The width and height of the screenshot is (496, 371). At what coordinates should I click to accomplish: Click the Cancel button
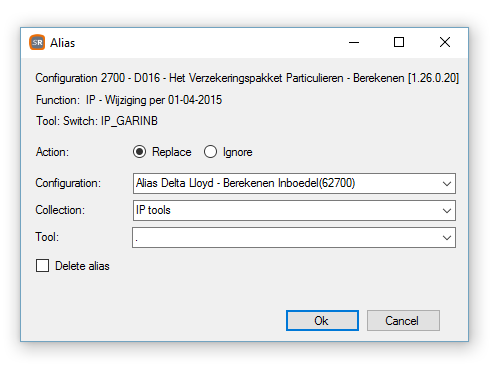click(x=403, y=321)
